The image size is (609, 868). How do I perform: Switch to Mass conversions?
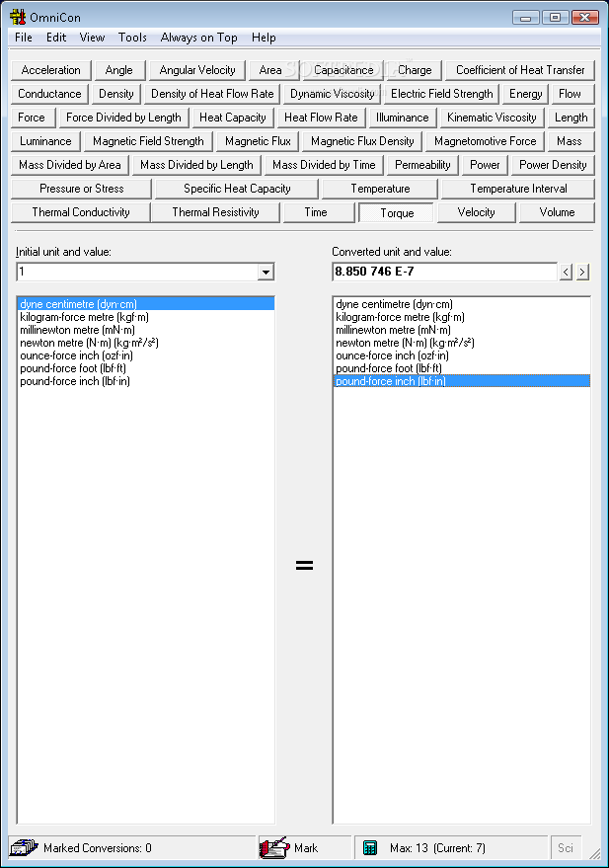(570, 142)
